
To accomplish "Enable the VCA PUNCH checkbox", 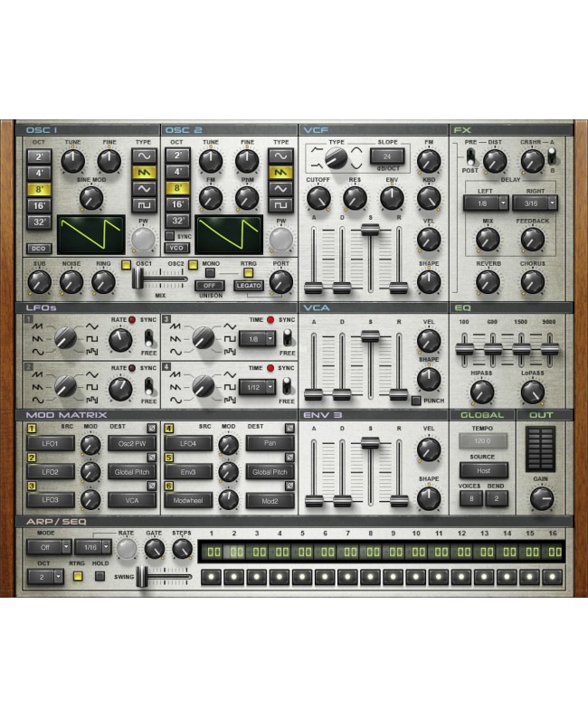I will coord(416,401).
